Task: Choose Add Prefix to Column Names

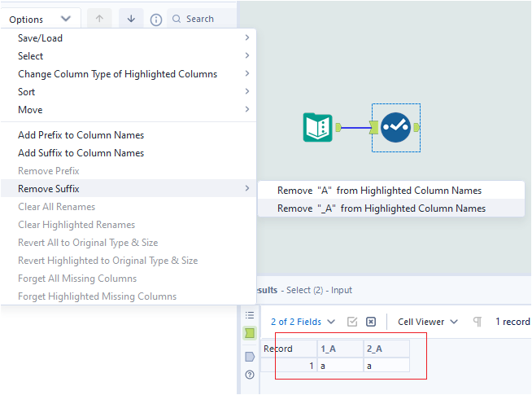Action: click(x=129, y=135)
